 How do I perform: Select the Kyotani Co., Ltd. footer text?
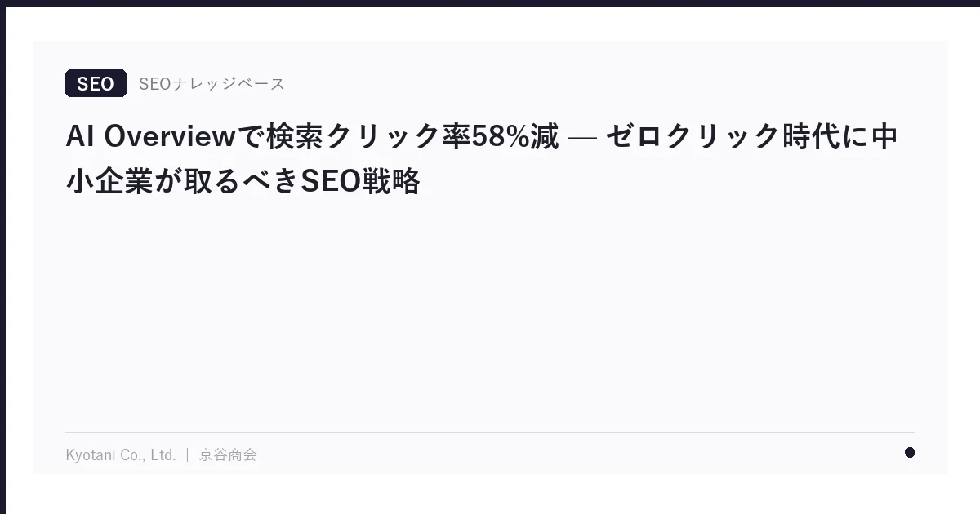click(x=121, y=454)
